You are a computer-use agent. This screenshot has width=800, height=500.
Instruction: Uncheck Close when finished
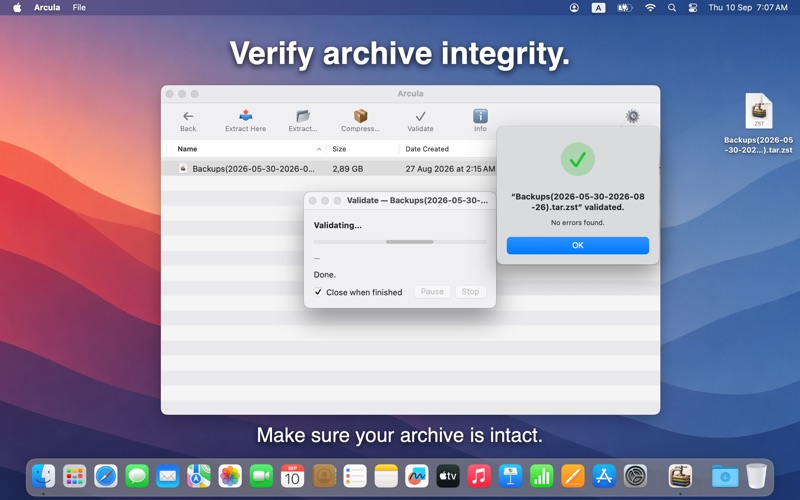318,292
